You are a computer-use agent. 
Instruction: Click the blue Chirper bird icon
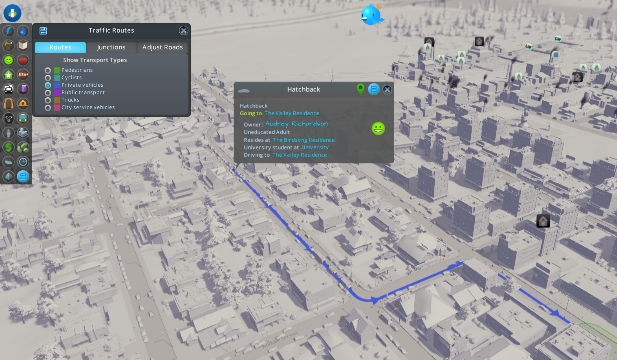pos(371,15)
